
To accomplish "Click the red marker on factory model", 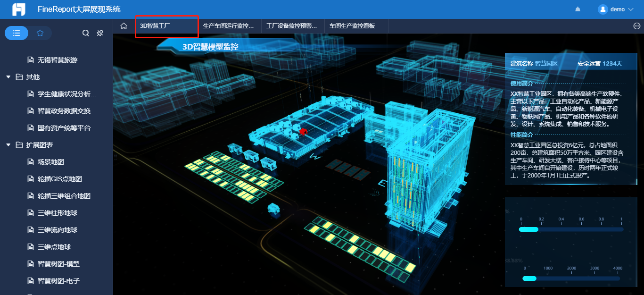I will point(303,132).
